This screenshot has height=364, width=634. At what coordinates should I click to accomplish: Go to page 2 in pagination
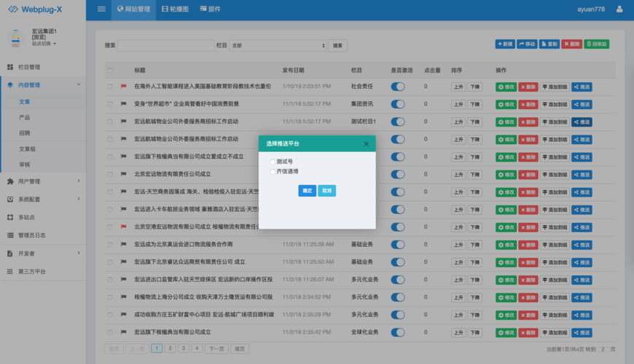point(171,348)
